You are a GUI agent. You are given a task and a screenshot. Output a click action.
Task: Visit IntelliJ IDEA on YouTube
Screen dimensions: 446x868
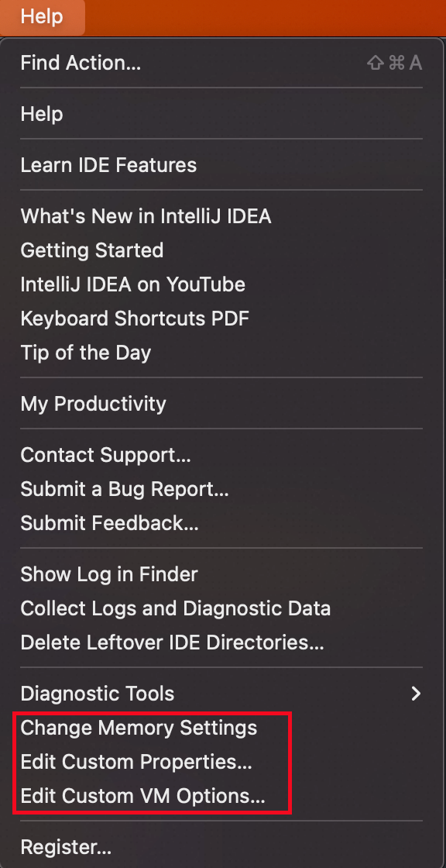(132, 284)
